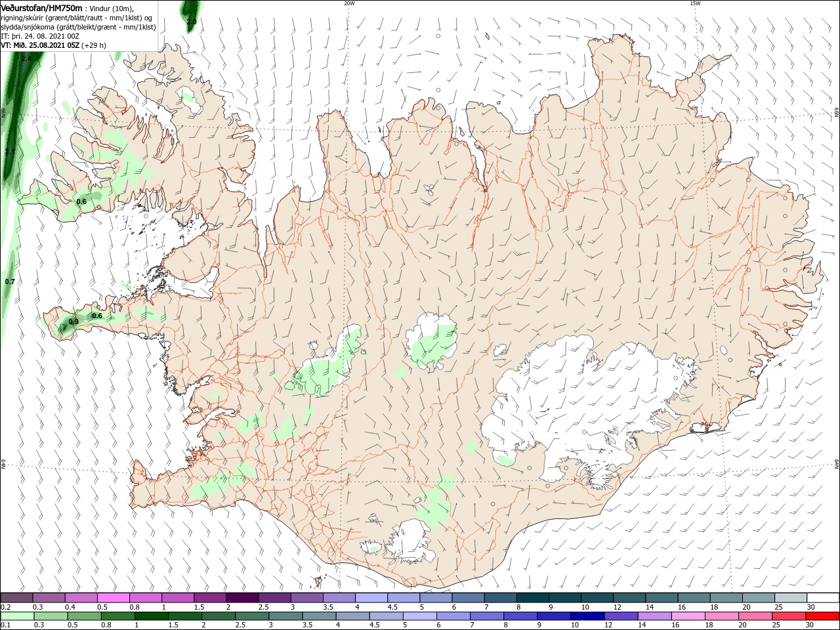Click the pale green 0.1 legend swatch
The height and width of the screenshot is (630, 840).
(x=17, y=616)
